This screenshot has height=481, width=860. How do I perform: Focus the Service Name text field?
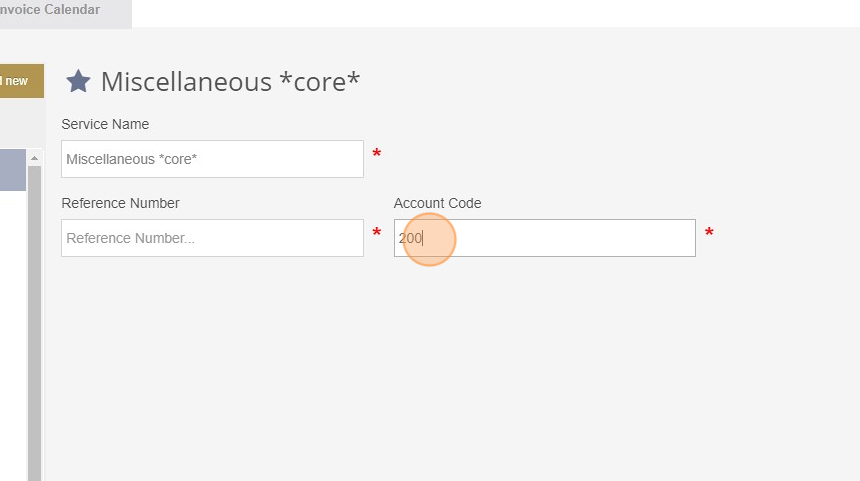click(x=212, y=159)
